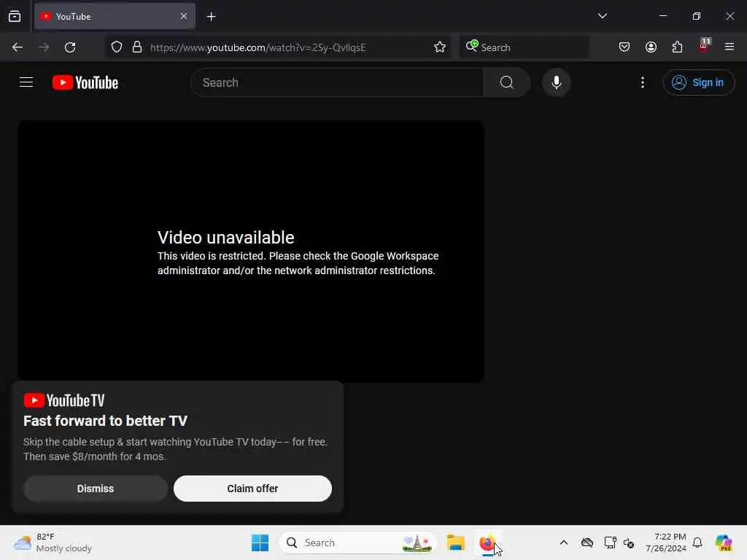The image size is (747, 560).
Task: Claim the YouTube TV offer
Action: tap(252, 489)
